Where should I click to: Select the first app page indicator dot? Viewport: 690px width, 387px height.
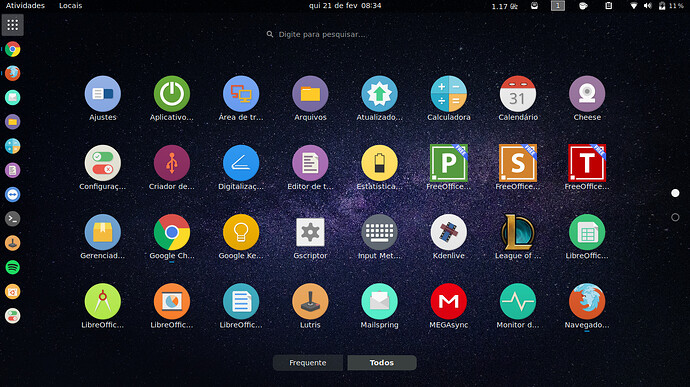point(675,193)
